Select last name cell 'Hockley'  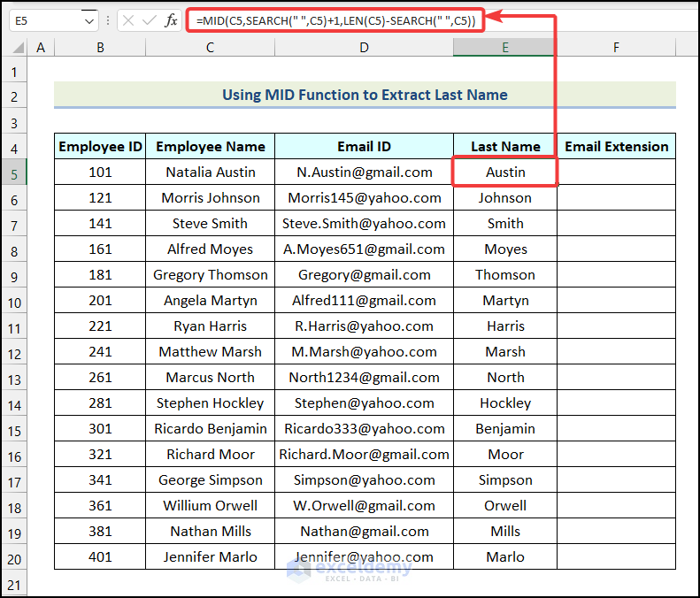point(505,403)
